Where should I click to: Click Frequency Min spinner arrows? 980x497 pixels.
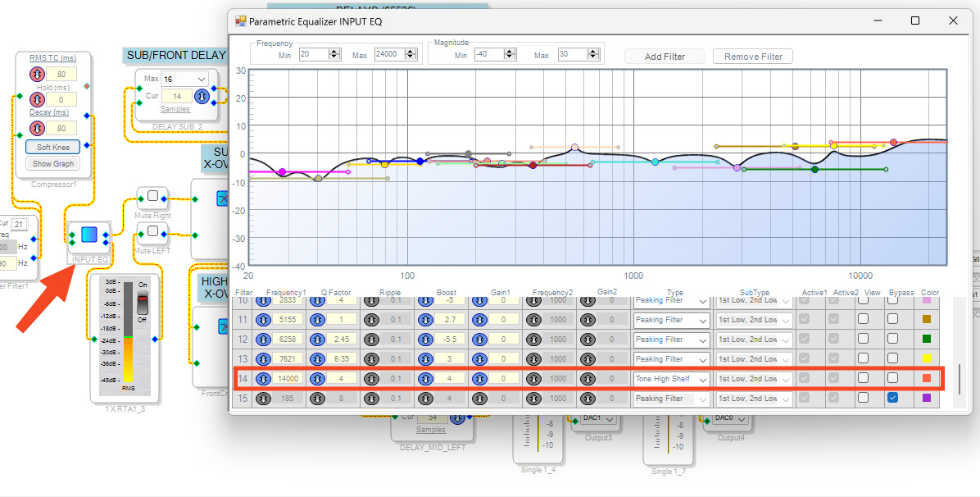(334, 54)
